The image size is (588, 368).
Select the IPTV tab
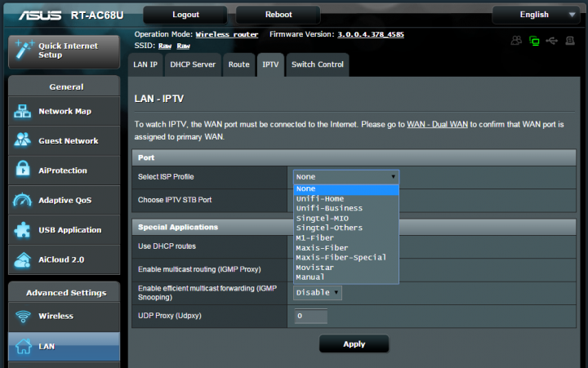tap(270, 64)
